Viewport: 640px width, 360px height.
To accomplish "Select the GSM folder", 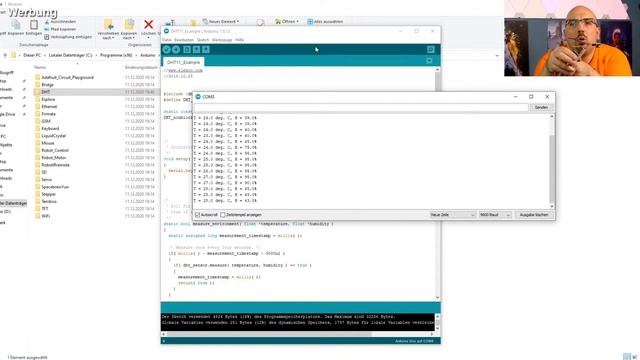I will pos(46,121).
